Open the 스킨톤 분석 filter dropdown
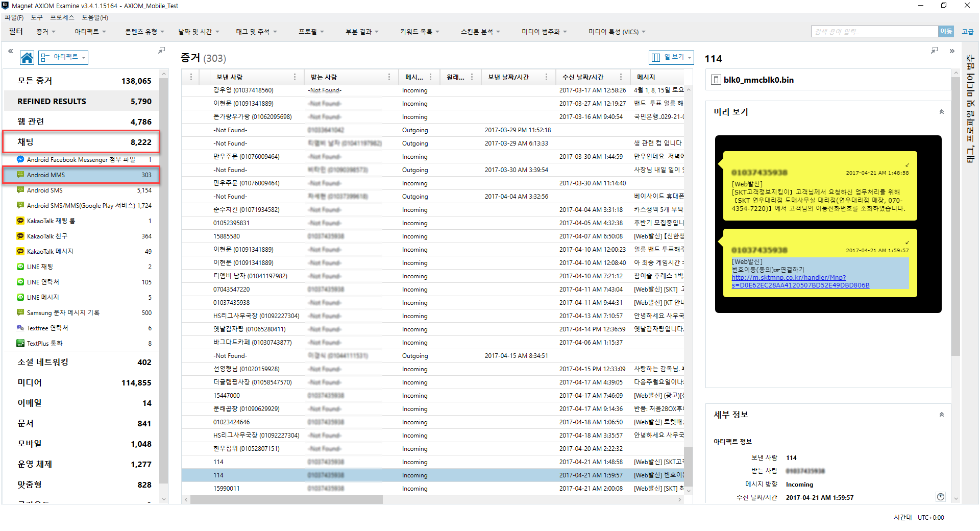 (480, 32)
